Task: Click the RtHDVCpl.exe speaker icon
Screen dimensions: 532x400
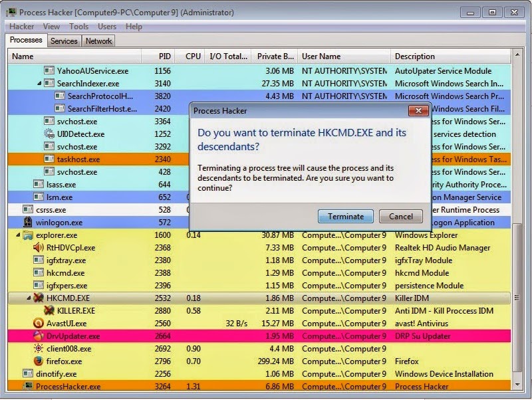Action: click(39, 247)
